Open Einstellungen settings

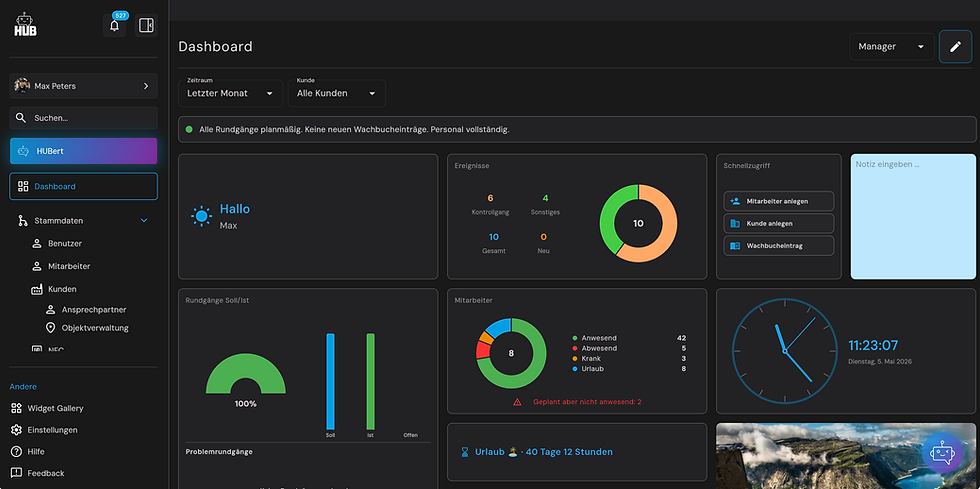[x=52, y=430]
